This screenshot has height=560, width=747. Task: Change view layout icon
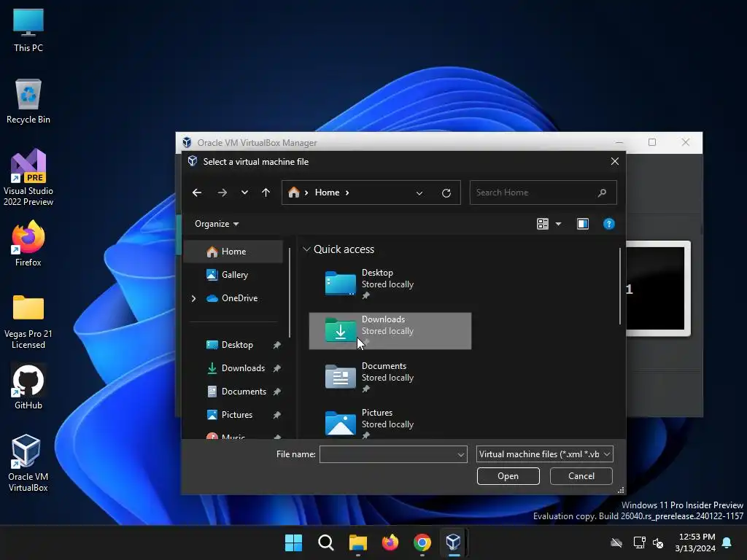(543, 224)
